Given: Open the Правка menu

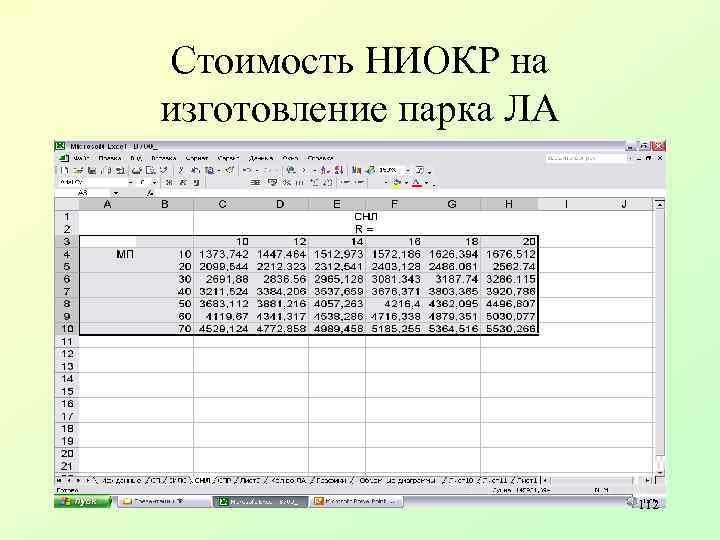Looking at the screenshot, I should point(110,158).
